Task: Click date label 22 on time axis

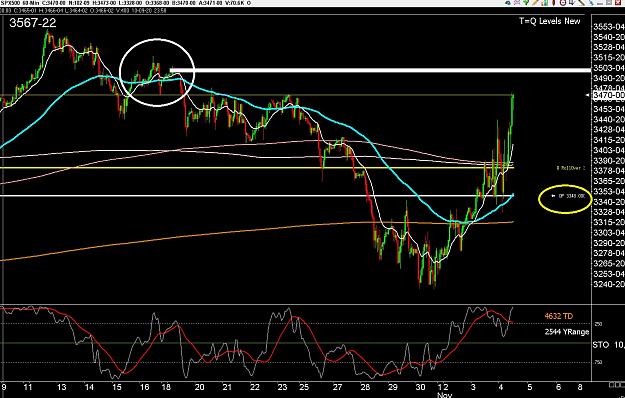Action: pyautogui.click(x=255, y=387)
